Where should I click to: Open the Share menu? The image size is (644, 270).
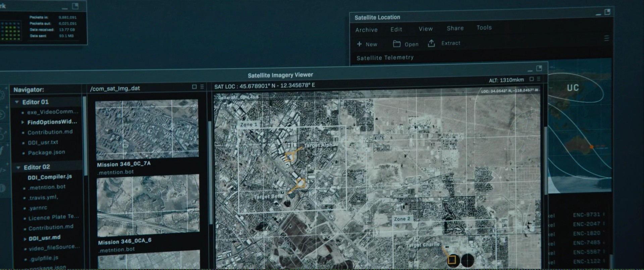[455, 28]
